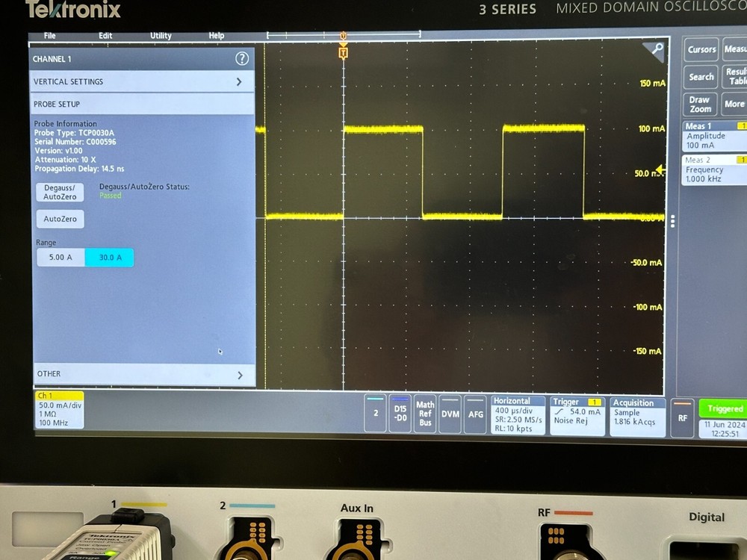The image size is (747, 560).
Task: Toggle Draw Zoom mode
Action: pyautogui.click(x=699, y=104)
